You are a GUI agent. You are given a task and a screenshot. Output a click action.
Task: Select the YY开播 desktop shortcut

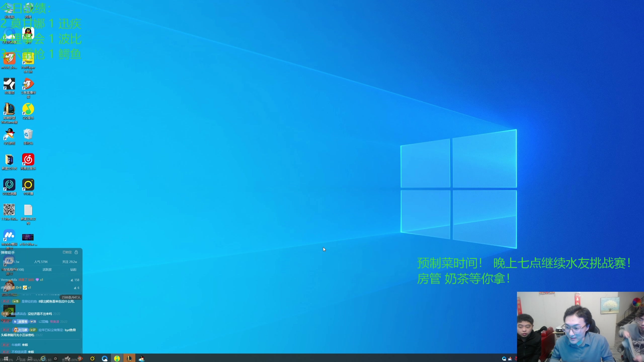[28, 187]
